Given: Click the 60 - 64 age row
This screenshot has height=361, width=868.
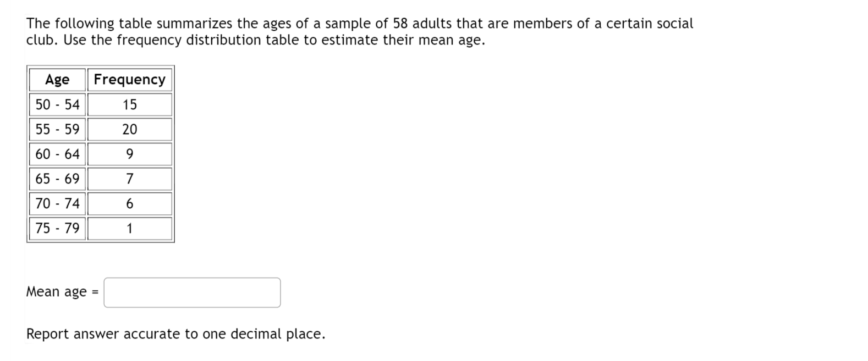Looking at the screenshot, I should (57, 154).
